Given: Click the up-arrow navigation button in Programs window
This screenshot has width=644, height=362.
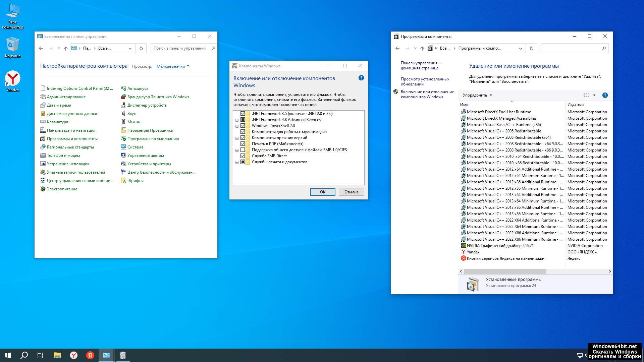Looking at the screenshot, I should coord(422,48).
